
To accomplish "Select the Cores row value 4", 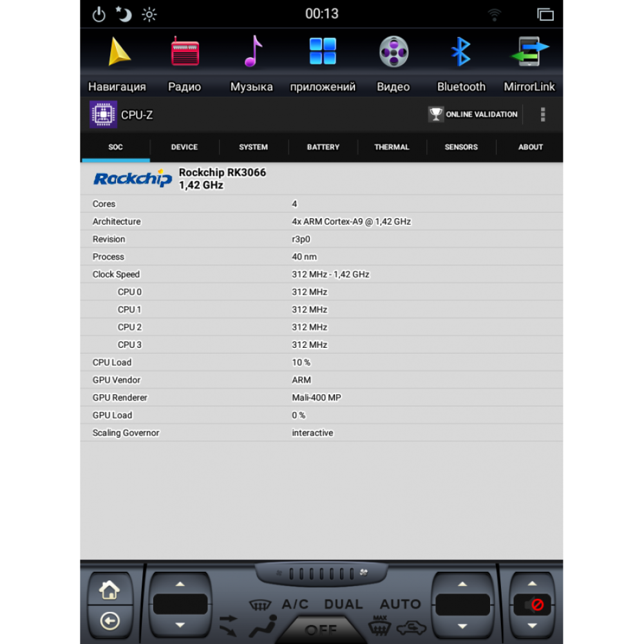I will [294, 204].
